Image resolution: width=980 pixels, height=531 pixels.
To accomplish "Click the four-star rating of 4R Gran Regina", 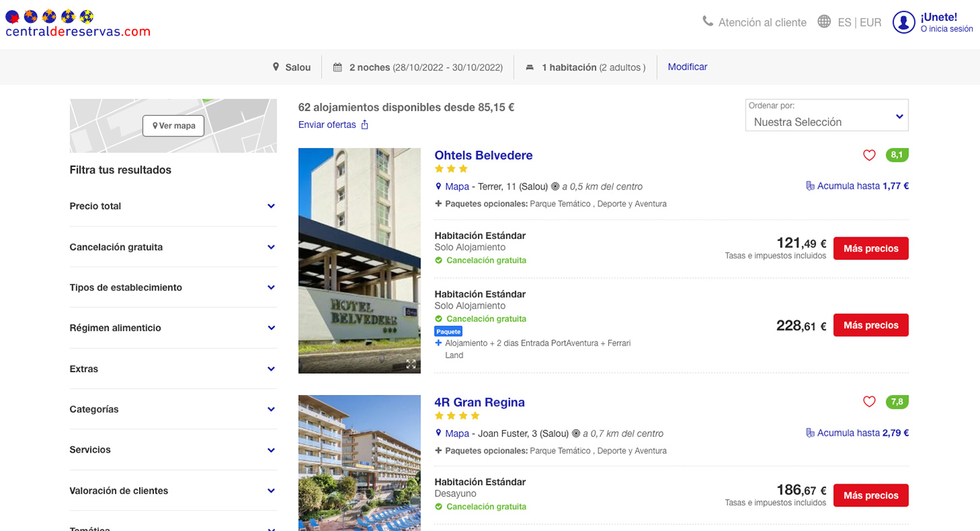I will pos(458,416).
